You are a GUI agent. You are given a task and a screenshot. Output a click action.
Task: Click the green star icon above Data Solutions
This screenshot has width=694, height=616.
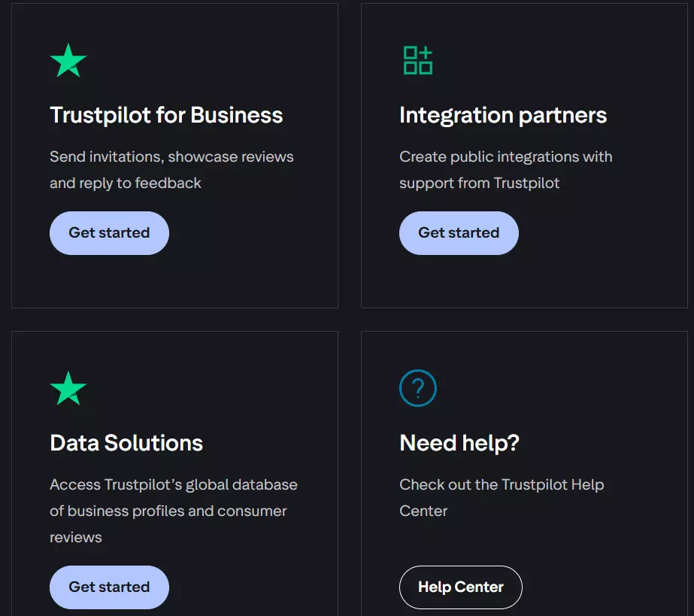(68, 388)
